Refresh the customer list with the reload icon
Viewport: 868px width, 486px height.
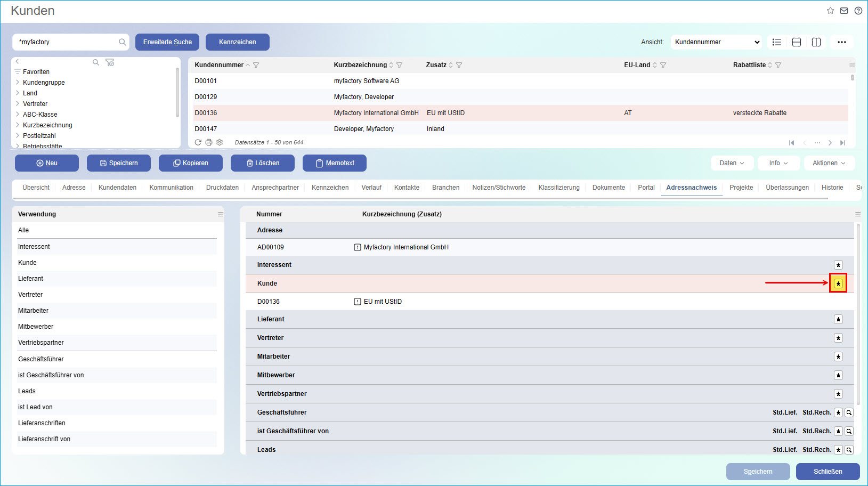click(x=198, y=142)
